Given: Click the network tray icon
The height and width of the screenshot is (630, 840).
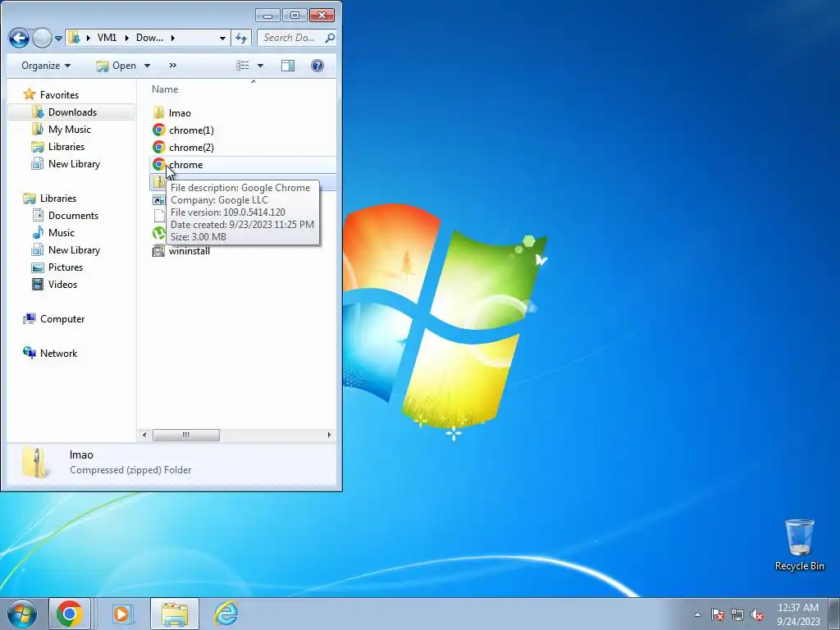Looking at the screenshot, I should pos(737,614).
